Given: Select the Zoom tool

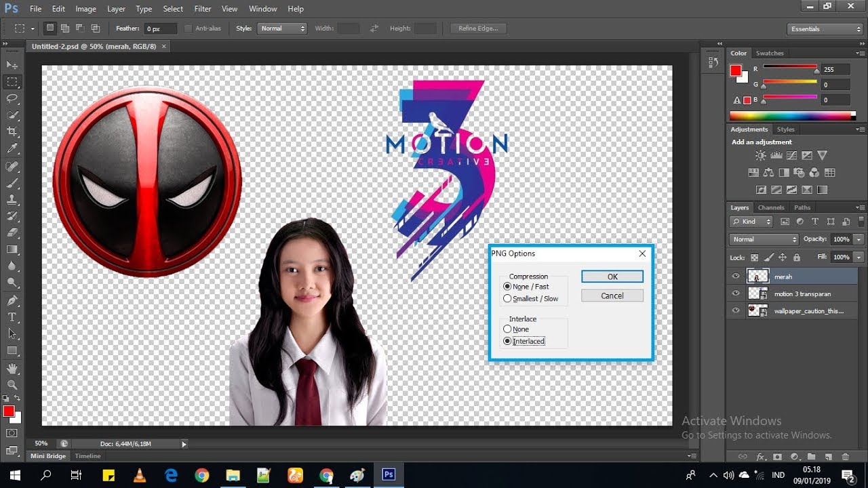Looking at the screenshot, I should [x=12, y=384].
